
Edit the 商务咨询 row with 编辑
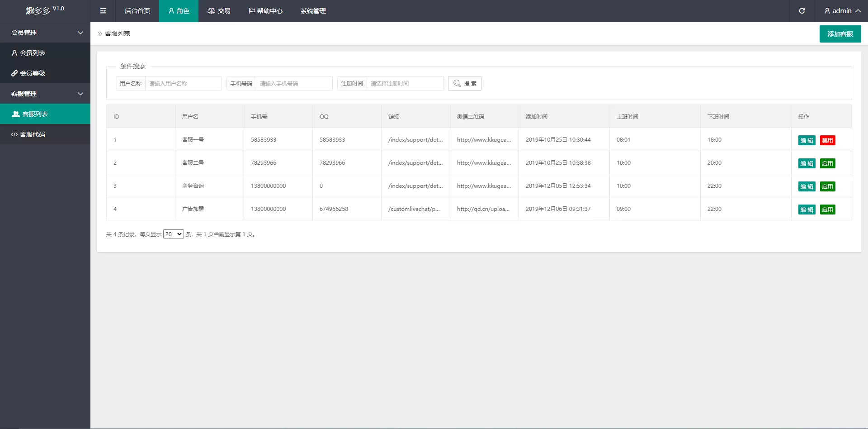point(807,186)
